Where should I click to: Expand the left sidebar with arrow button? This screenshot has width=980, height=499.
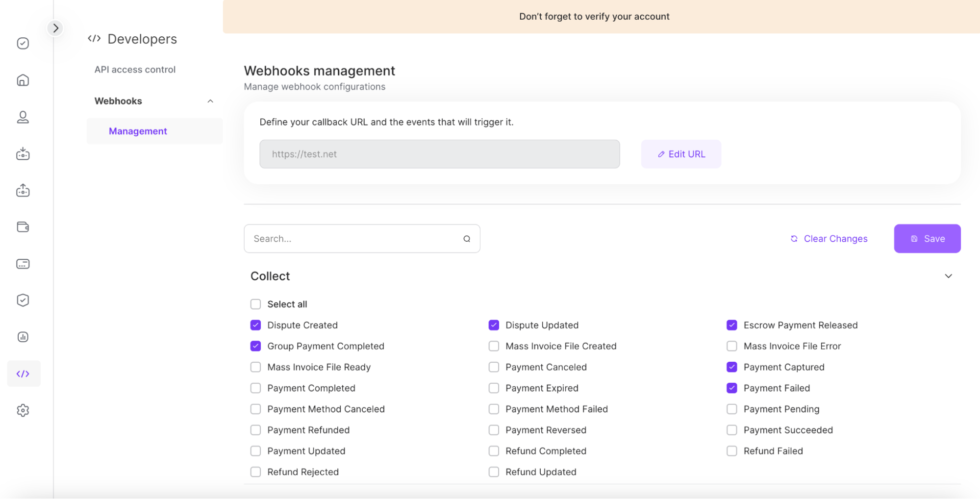(x=55, y=28)
